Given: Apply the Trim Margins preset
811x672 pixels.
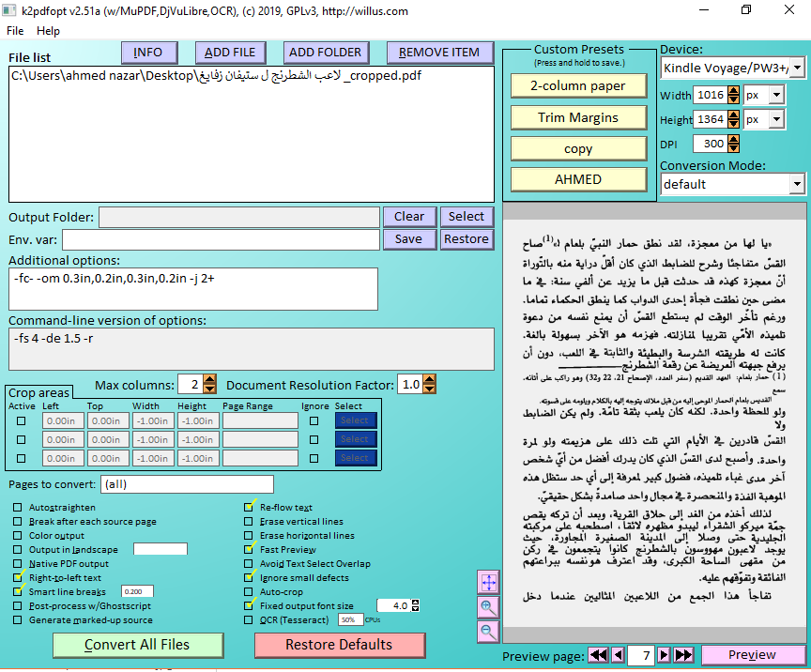Looking at the screenshot, I should pyautogui.click(x=578, y=117).
